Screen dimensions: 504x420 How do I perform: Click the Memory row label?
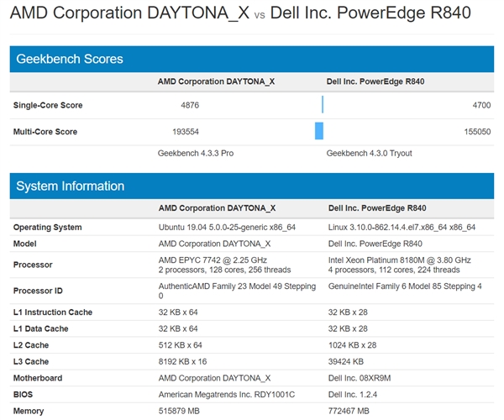pos(29,411)
